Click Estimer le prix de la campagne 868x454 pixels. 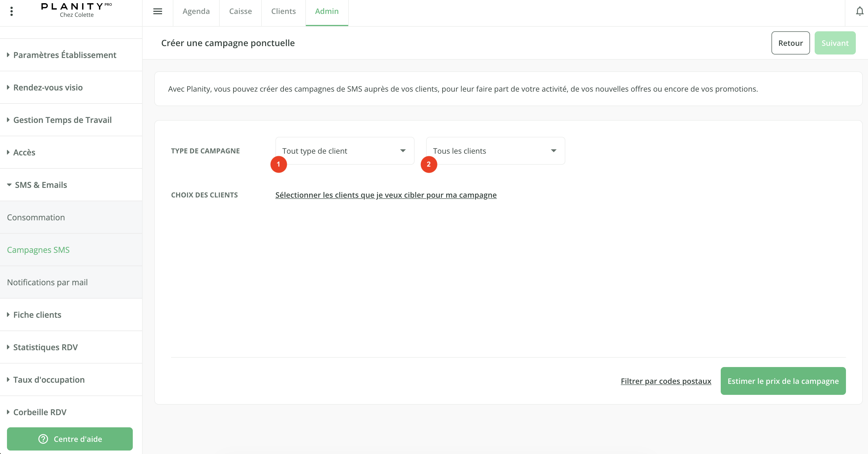(783, 381)
